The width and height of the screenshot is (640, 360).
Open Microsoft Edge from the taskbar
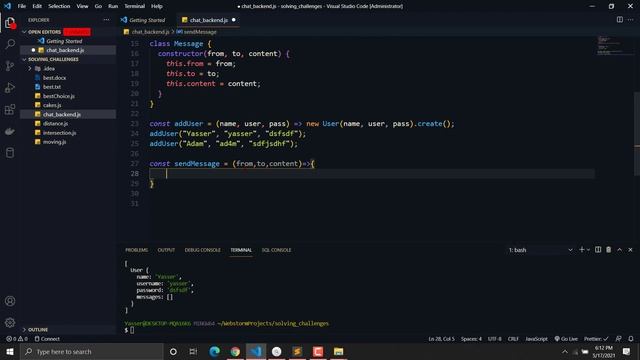click(214, 351)
